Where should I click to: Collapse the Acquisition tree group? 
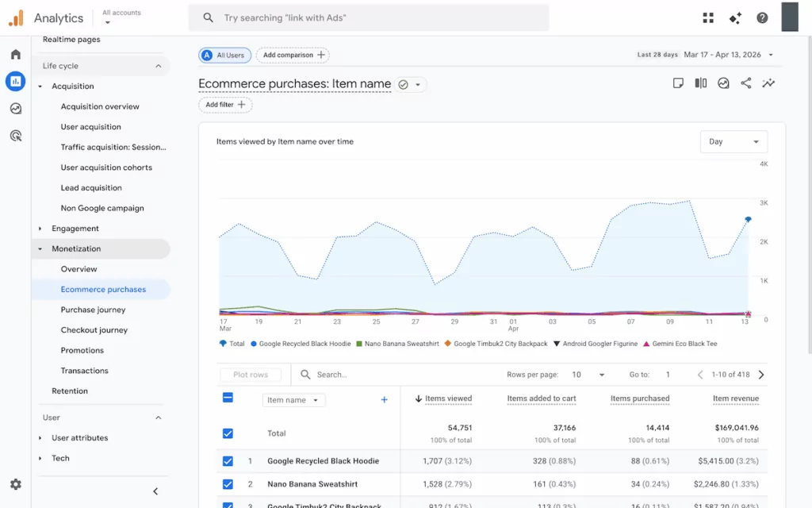click(x=40, y=86)
